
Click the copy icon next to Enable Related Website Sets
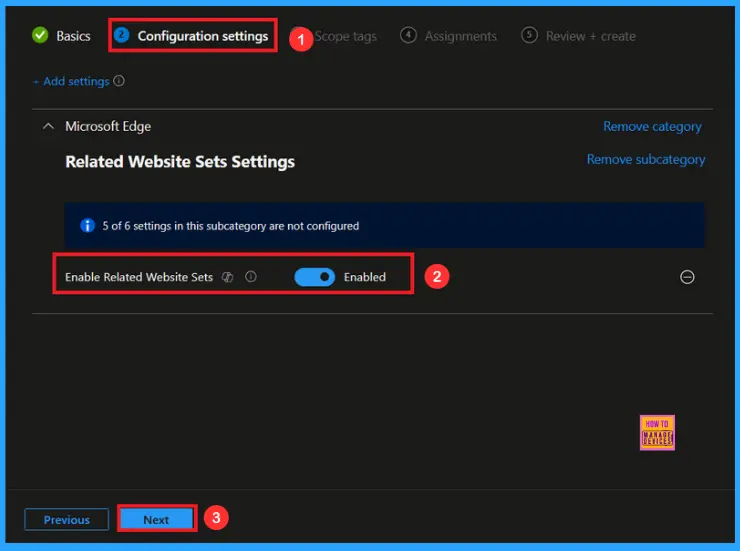coord(227,277)
